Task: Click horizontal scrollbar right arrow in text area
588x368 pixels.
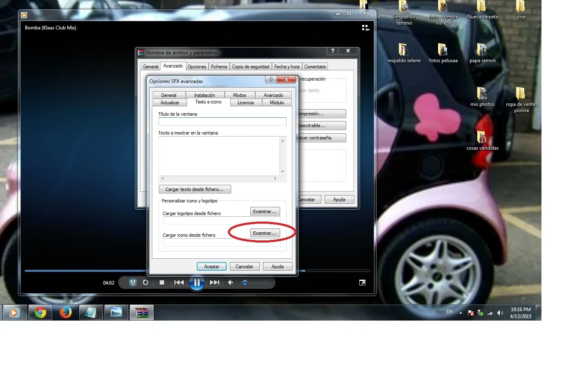Action: point(275,178)
